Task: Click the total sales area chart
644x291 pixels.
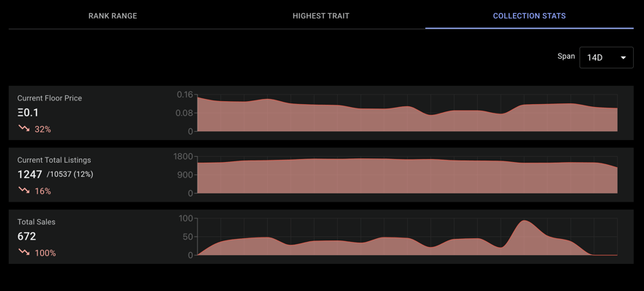Action: coord(408,237)
